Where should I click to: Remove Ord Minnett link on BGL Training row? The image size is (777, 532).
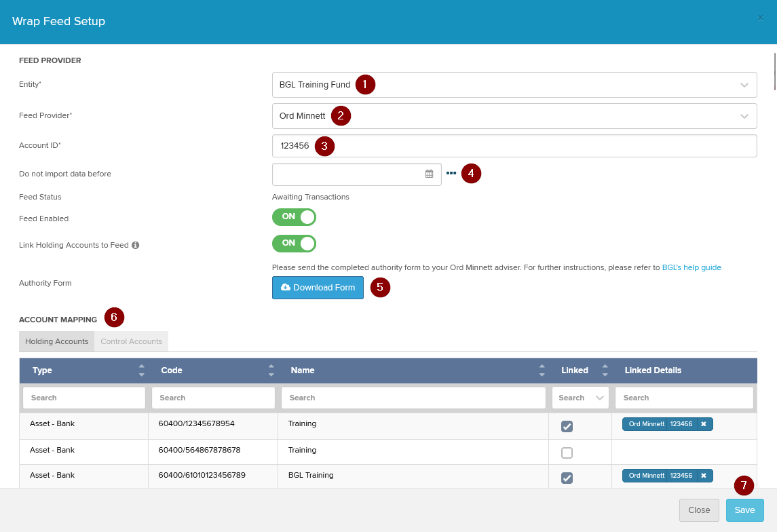point(704,476)
